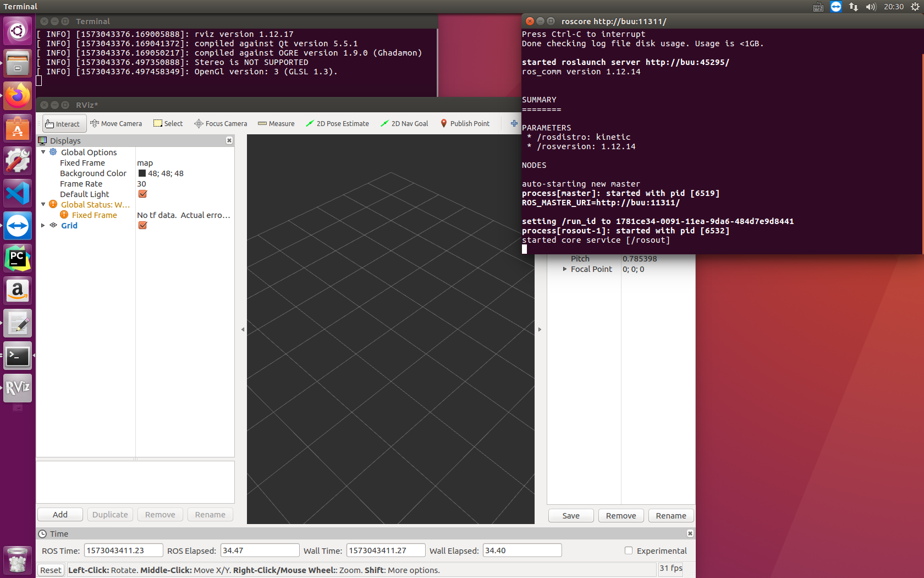The image size is (924, 578).
Task: Enable the Experimental option in Time panel
Action: point(628,550)
